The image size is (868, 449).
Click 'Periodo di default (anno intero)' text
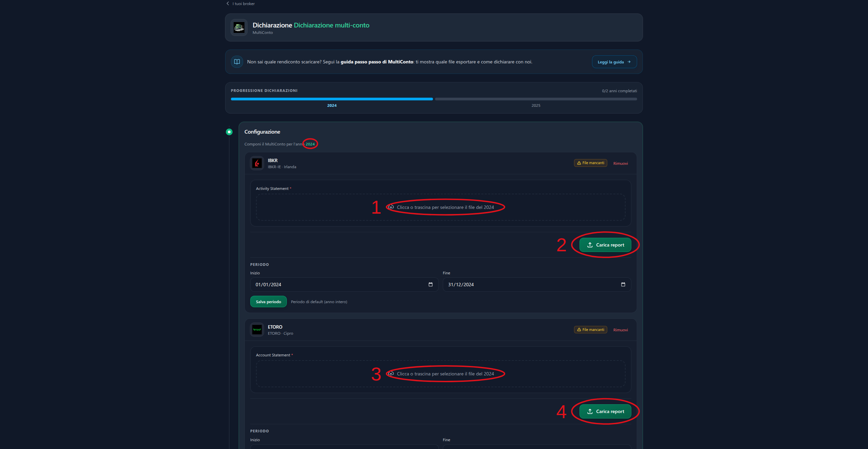pyautogui.click(x=319, y=302)
